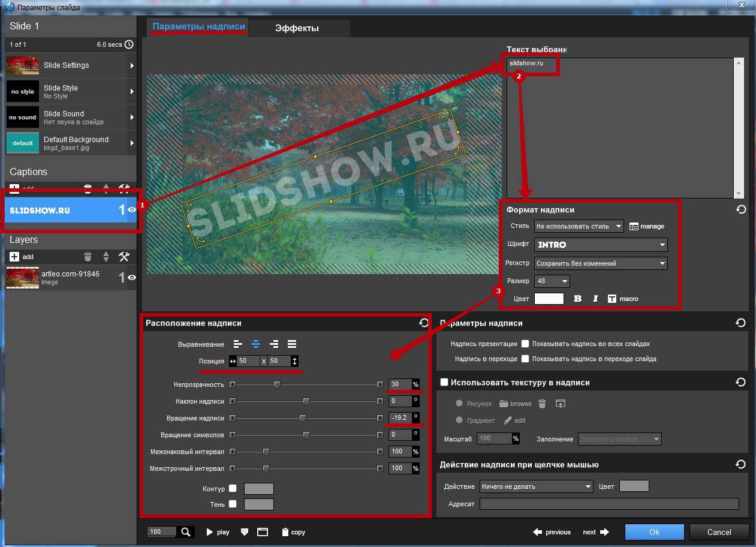
Task: Open the Действие dropdown
Action: [536, 486]
